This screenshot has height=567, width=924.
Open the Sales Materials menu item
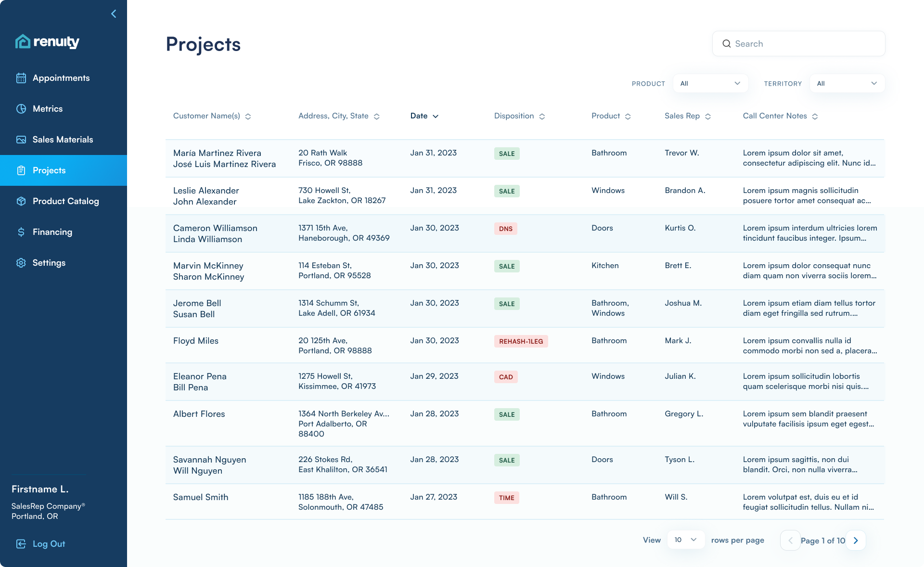point(63,140)
